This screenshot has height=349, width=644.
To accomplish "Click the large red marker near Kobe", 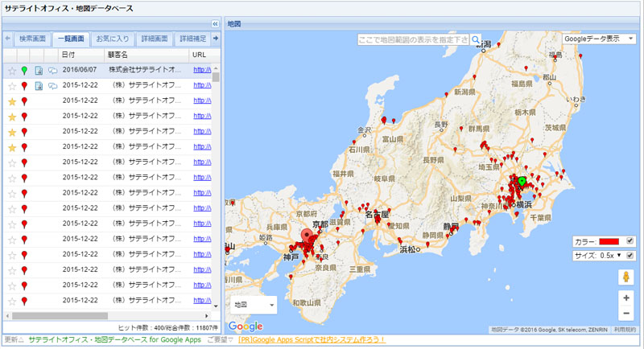I will 307,236.
